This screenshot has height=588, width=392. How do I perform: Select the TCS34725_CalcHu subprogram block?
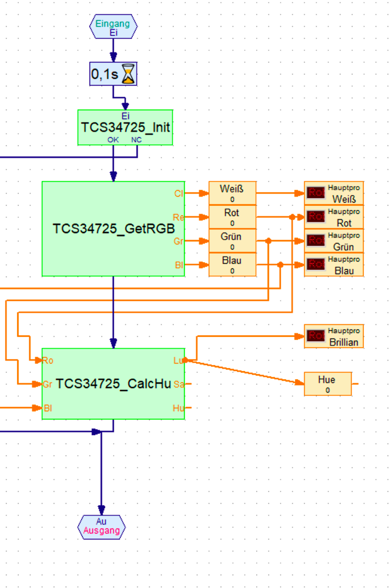coord(113,384)
